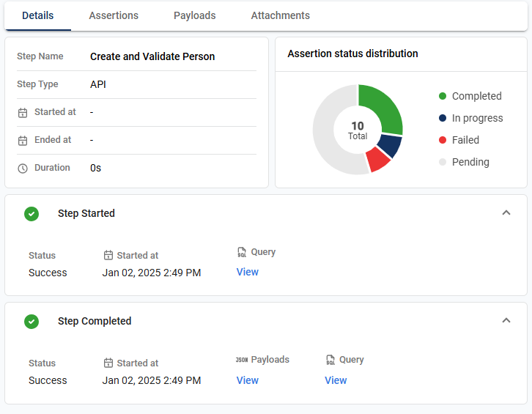Click the gray Pending legend dot
The image size is (532, 414).
pos(443,162)
